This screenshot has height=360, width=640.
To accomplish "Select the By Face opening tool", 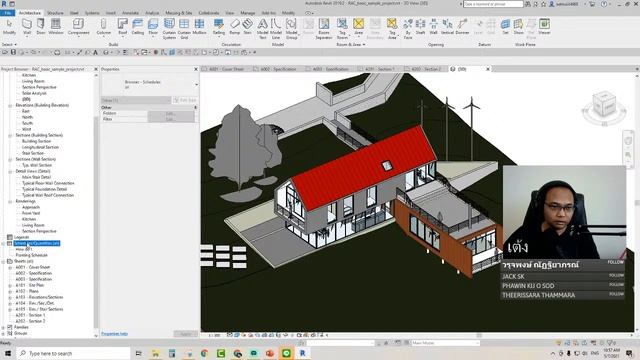I will pos(407,29).
